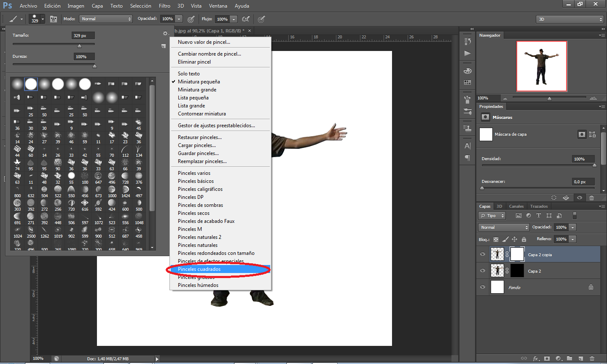Open the History panel icon
Viewport: 607px width, 364px height.
[x=467, y=41]
